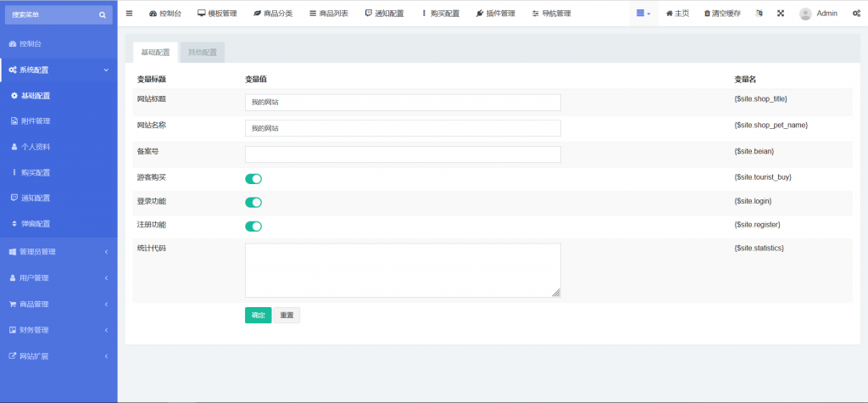Open 购买配置 in the top navigation
868x403 pixels.
(441, 14)
